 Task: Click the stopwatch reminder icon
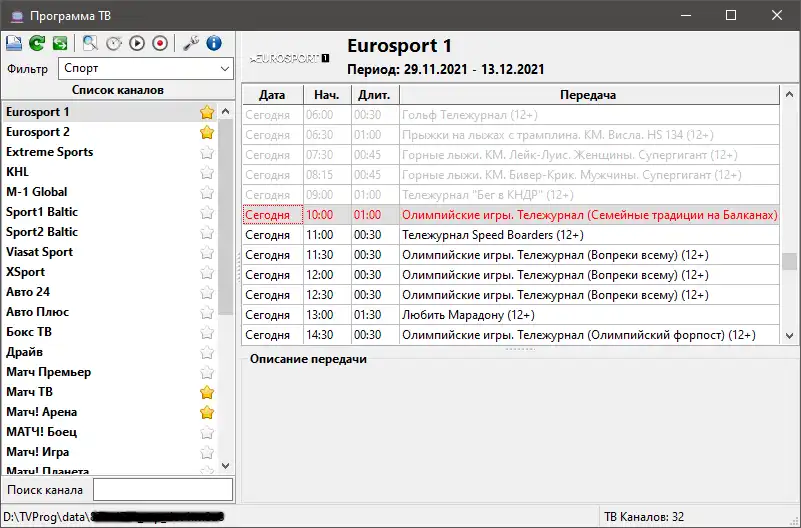click(113, 43)
